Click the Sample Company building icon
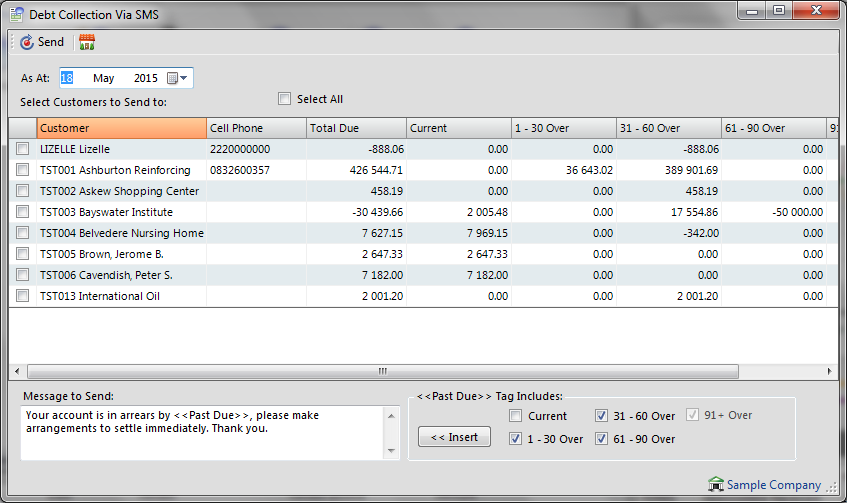 pyautogui.click(x=715, y=485)
